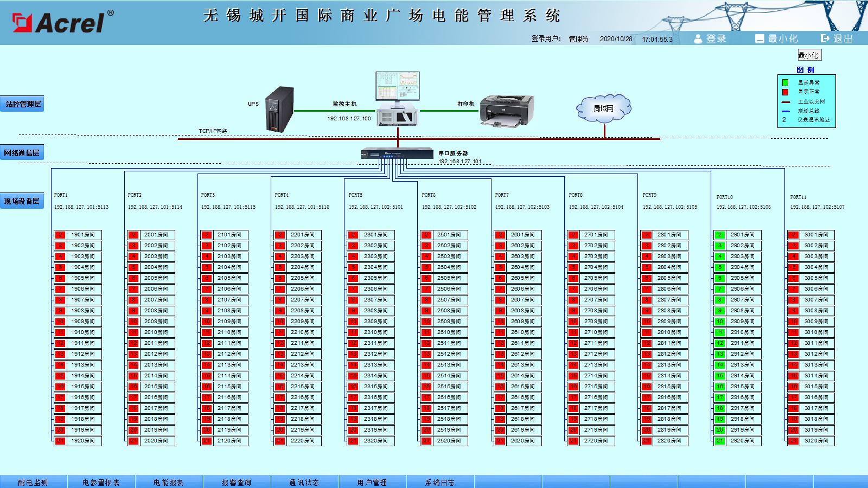Screen dimensions: 868x488
Task: Open room 2510 meter entry
Action: pyautogui.click(x=450, y=332)
